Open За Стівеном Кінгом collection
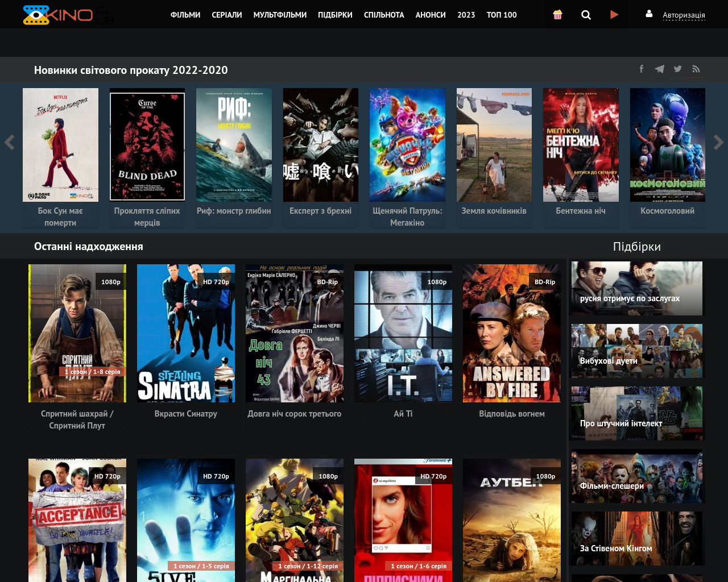728x582 pixels. (637, 538)
